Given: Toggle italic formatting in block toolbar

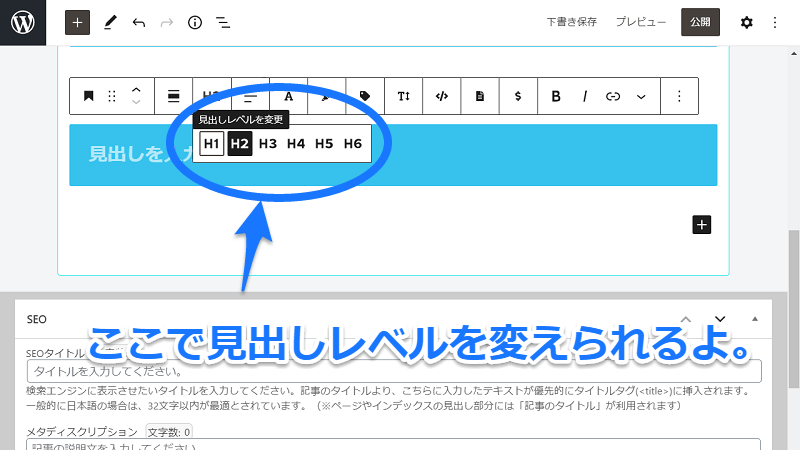Looking at the screenshot, I should tap(585, 96).
